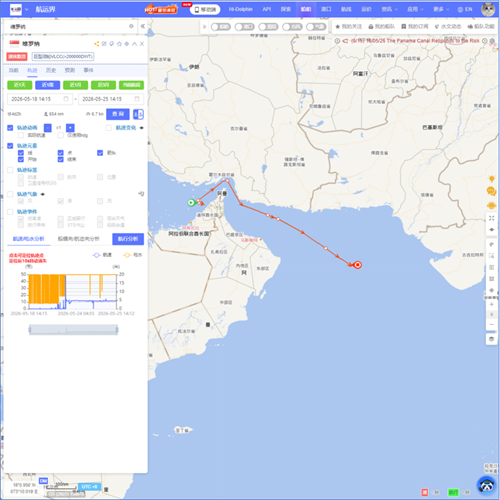Zoom in the map with plus icon
500x500 pixels.
[491, 304]
